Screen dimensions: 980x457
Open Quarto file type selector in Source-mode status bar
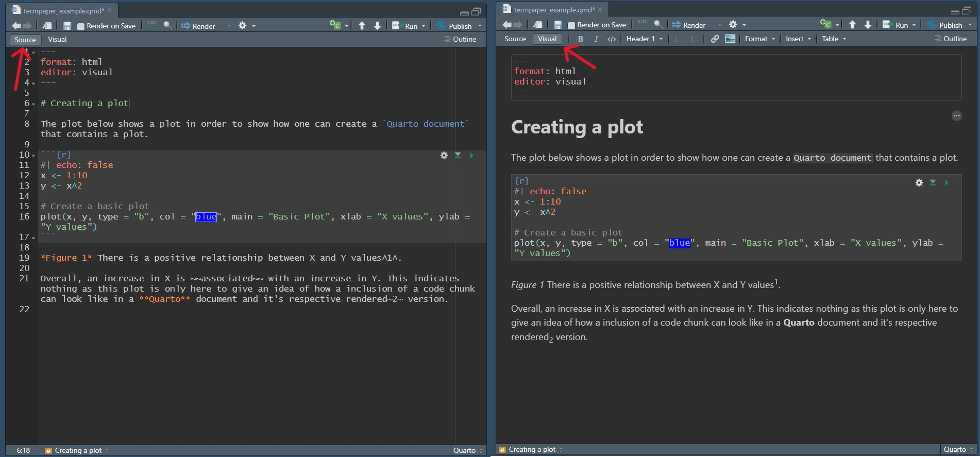click(x=468, y=450)
